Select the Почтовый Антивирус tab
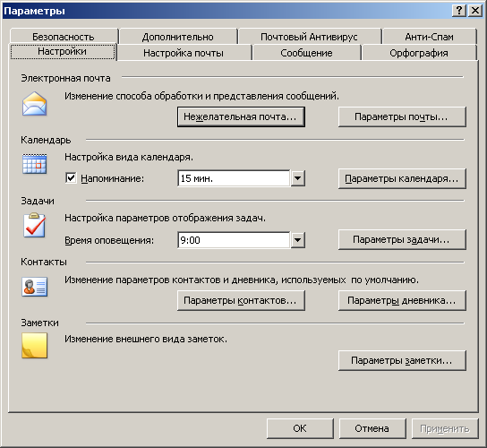The width and height of the screenshot is (487, 448). [x=309, y=37]
